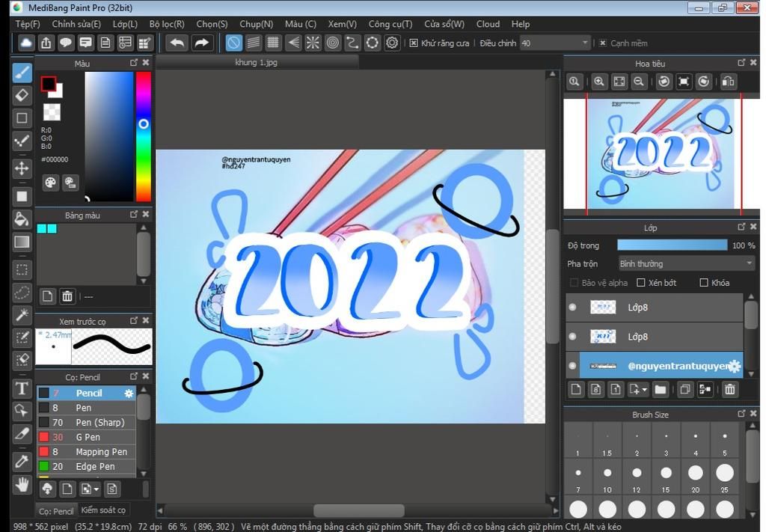Screen dimensions: 766x532
Task: Select the Pen (Sharp) brush
Action: coord(87,423)
